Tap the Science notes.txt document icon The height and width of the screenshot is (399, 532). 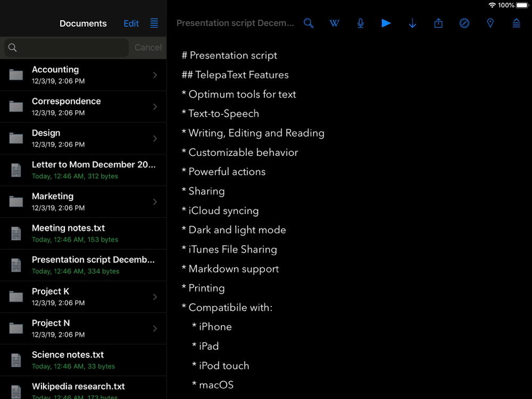16,360
